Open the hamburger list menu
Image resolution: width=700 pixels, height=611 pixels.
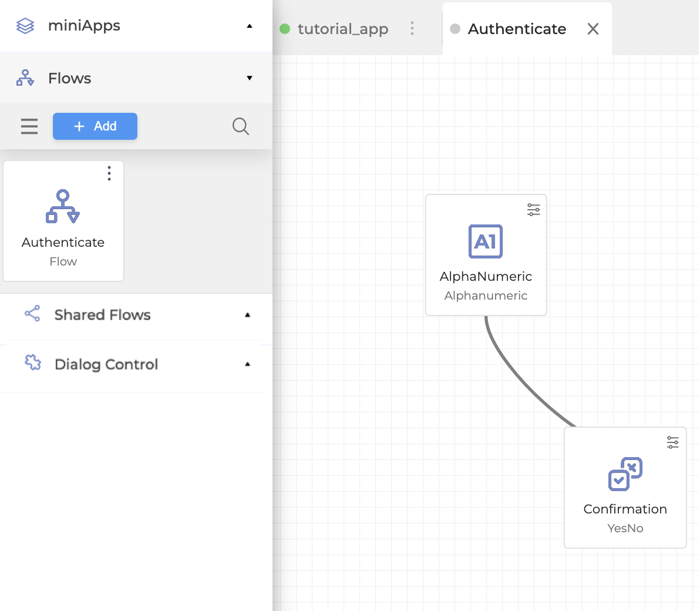(x=29, y=126)
